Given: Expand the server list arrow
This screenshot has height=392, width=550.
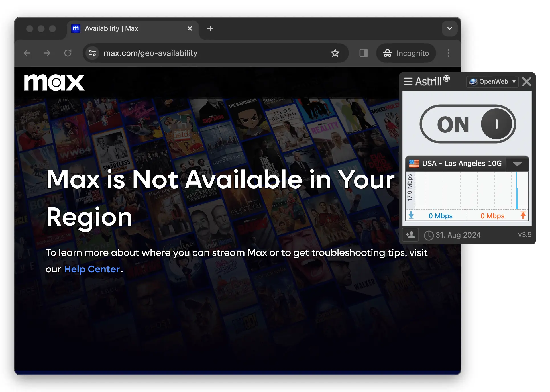Looking at the screenshot, I should pos(517,164).
